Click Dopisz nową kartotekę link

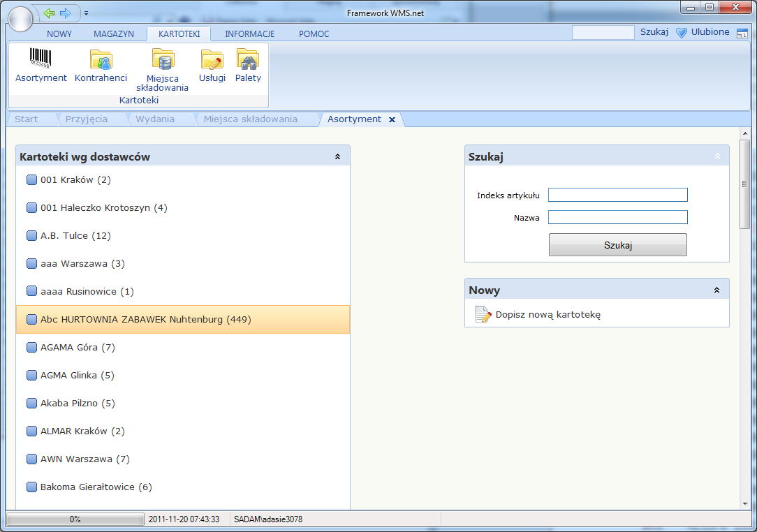[x=548, y=315]
